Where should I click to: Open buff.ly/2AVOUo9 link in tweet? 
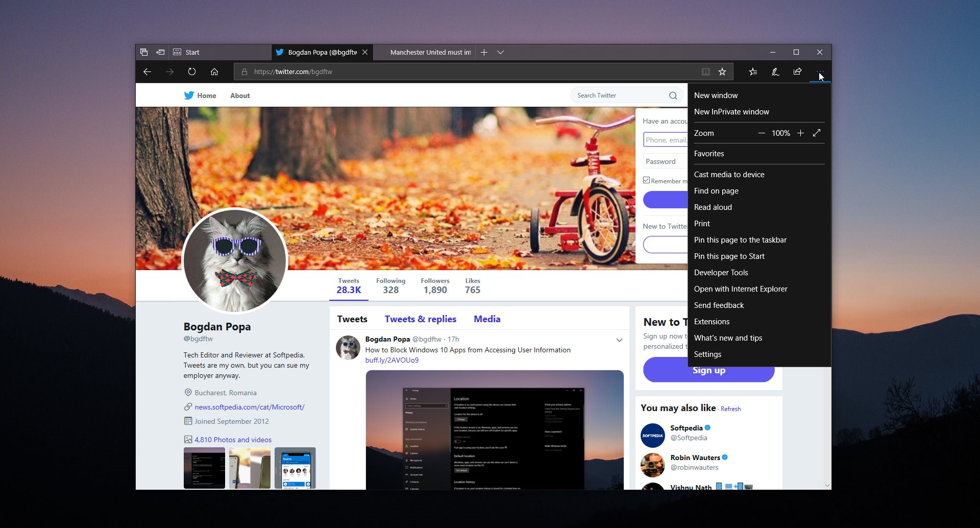click(x=392, y=361)
